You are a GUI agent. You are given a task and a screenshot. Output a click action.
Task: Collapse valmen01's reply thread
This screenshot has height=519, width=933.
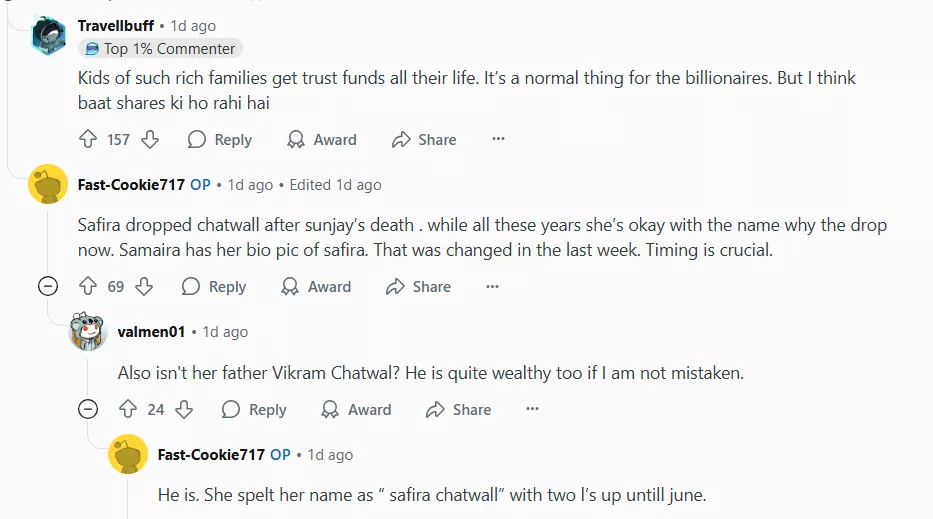pos(88,410)
